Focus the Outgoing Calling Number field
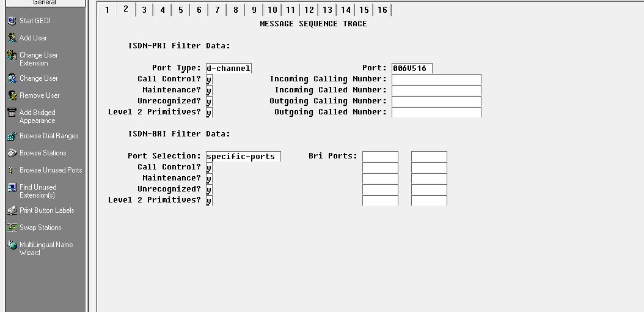This screenshot has height=312, width=644. point(436,102)
